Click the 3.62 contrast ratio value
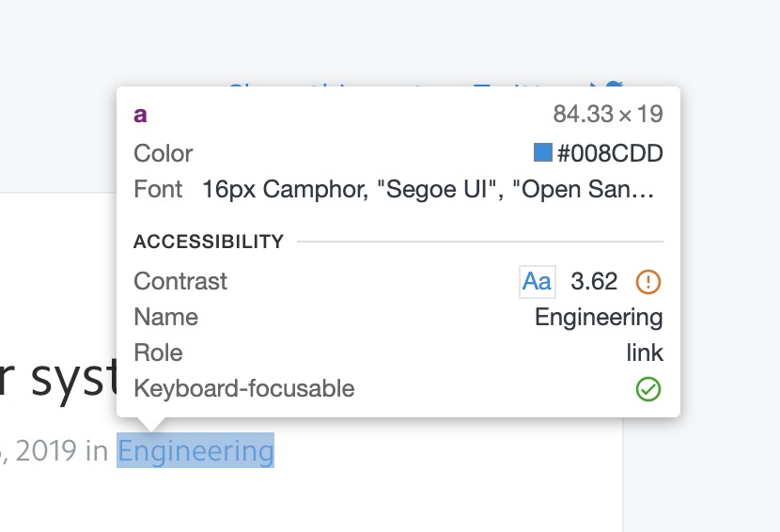 tap(594, 281)
